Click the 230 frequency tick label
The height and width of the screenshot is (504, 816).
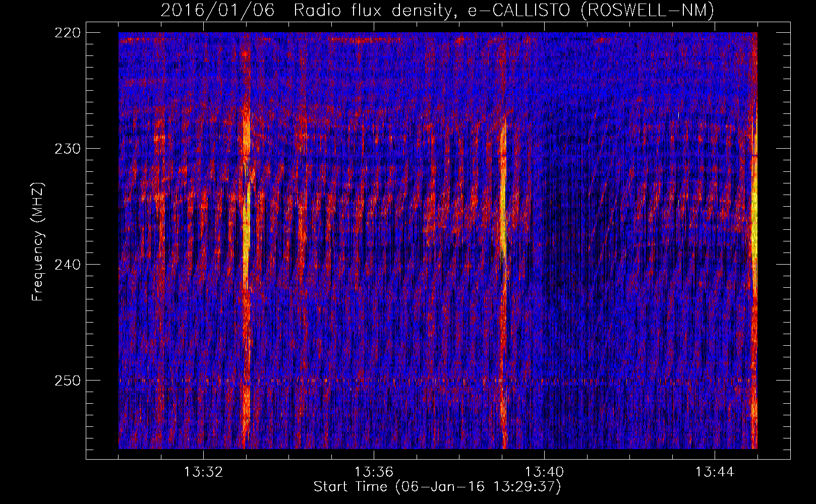(68, 149)
